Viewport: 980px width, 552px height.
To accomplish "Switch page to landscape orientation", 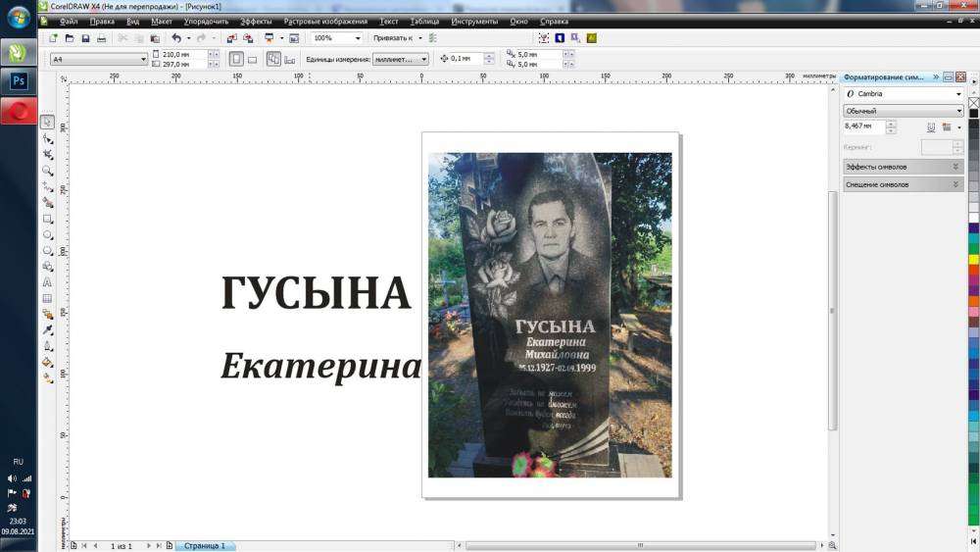I will (253, 60).
